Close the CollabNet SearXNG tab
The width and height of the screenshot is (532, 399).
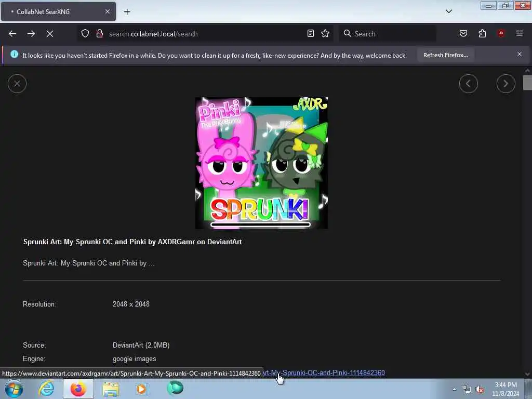click(108, 11)
